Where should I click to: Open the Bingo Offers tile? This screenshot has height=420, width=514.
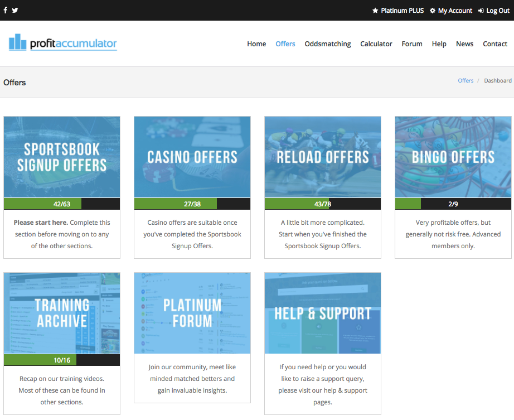point(453,157)
